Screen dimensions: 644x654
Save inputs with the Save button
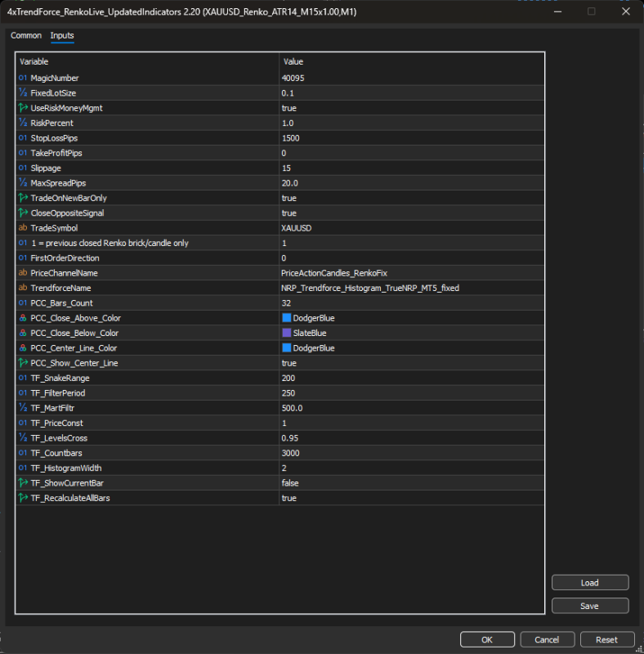click(x=590, y=606)
